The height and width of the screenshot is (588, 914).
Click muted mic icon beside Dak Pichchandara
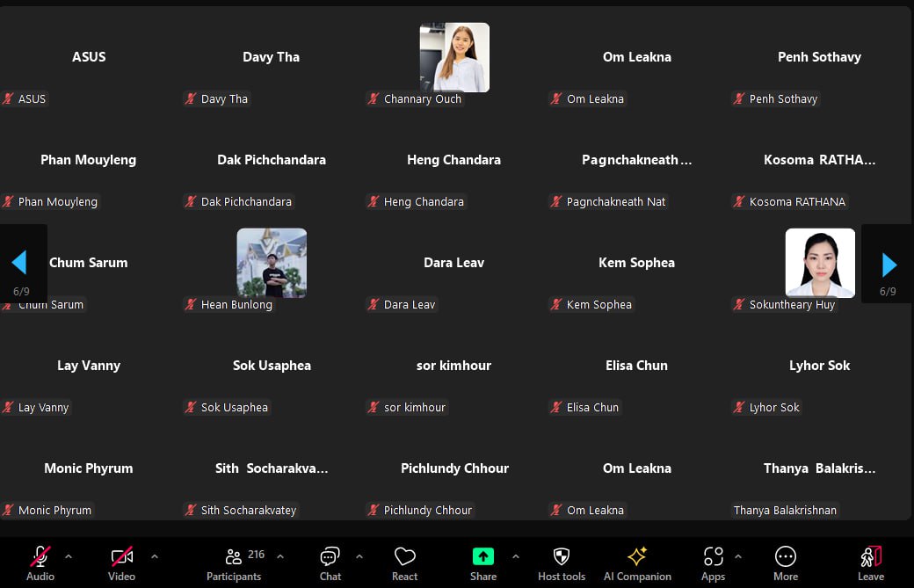tap(191, 201)
